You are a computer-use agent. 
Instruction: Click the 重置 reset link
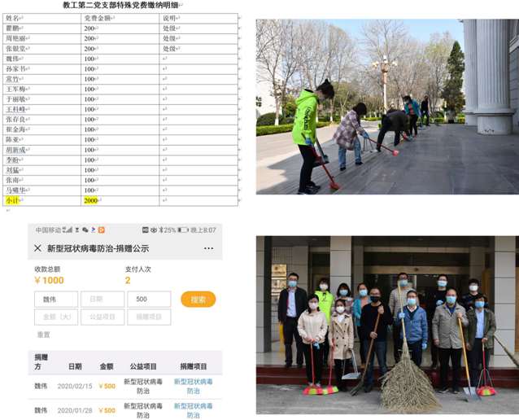(43, 335)
